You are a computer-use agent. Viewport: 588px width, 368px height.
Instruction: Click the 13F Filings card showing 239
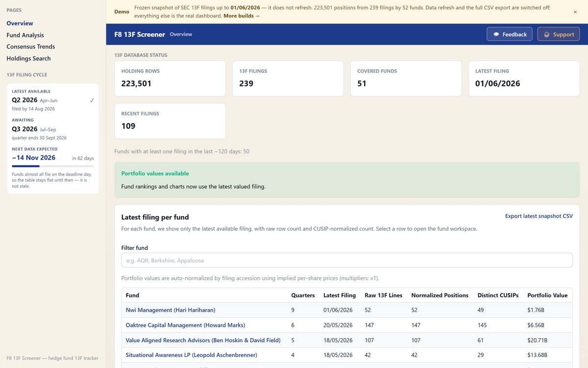pos(288,79)
